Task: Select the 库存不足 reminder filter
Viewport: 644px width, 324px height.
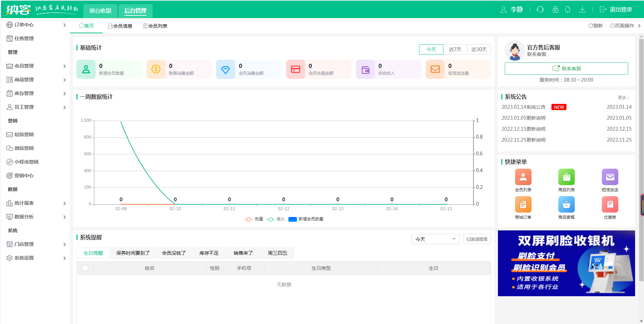Action: pos(209,253)
